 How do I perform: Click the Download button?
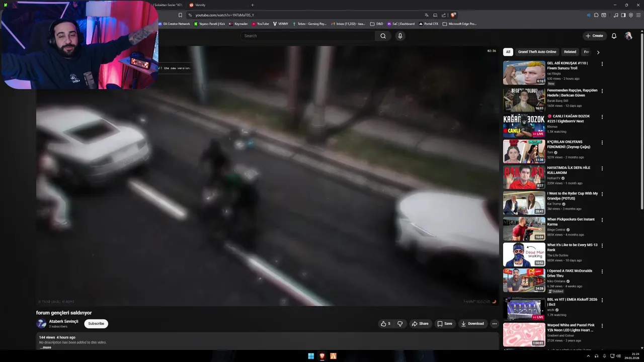pyautogui.click(x=472, y=324)
